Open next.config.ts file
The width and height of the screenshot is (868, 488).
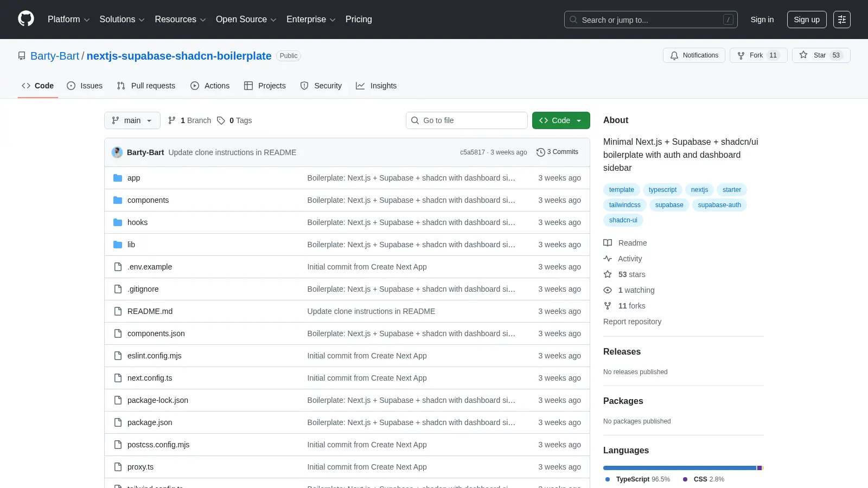(x=150, y=378)
